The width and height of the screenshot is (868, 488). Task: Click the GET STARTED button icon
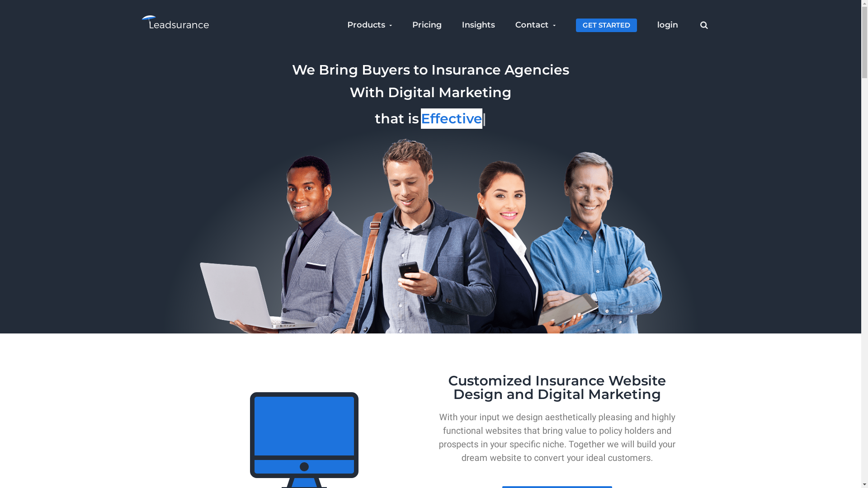tap(606, 25)
